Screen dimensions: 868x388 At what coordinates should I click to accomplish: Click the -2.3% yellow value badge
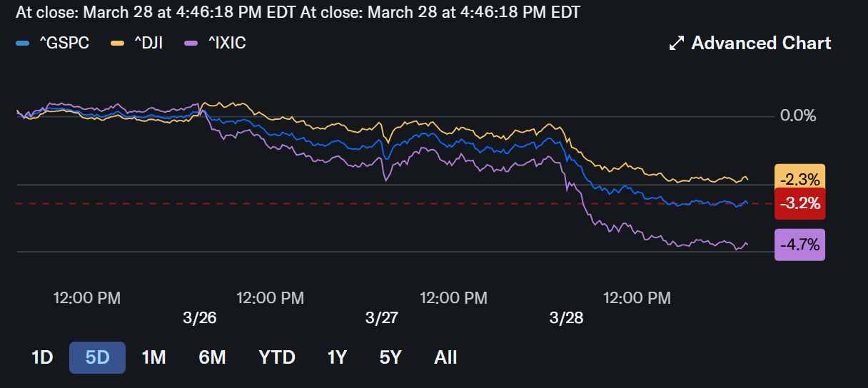(799, 178)
